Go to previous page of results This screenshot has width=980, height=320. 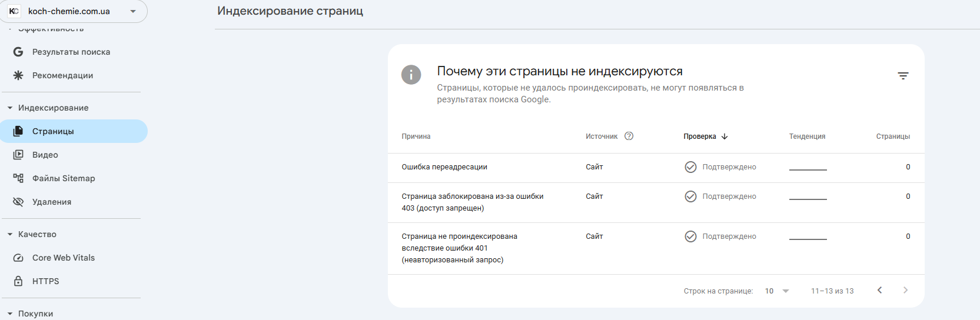tap(879, 290)
